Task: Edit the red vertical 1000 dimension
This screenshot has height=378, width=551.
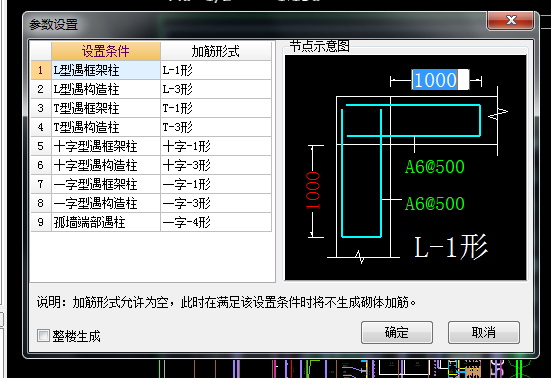Action: point(313,190)
